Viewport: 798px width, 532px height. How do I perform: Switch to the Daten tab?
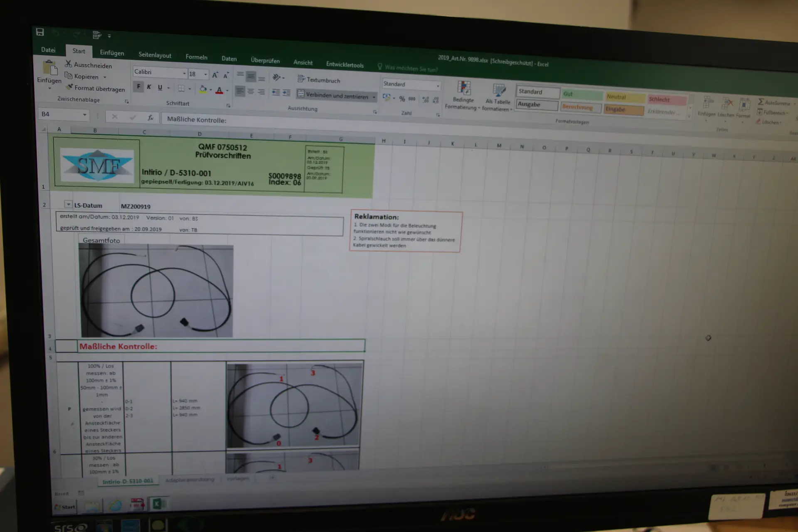pyautogui.click(x=229, y=59)
